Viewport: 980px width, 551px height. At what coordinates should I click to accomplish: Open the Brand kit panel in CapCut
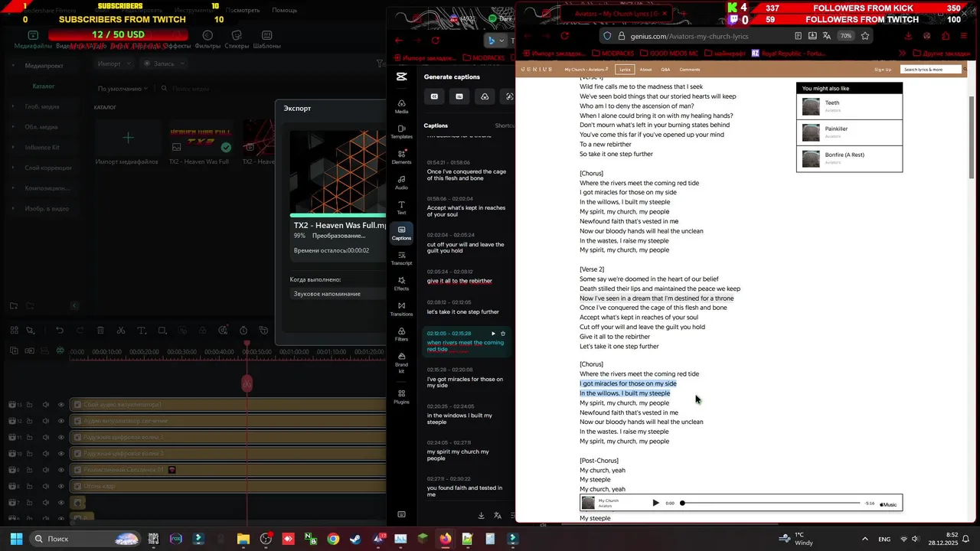pyautogui.click(x=401, y=362)
